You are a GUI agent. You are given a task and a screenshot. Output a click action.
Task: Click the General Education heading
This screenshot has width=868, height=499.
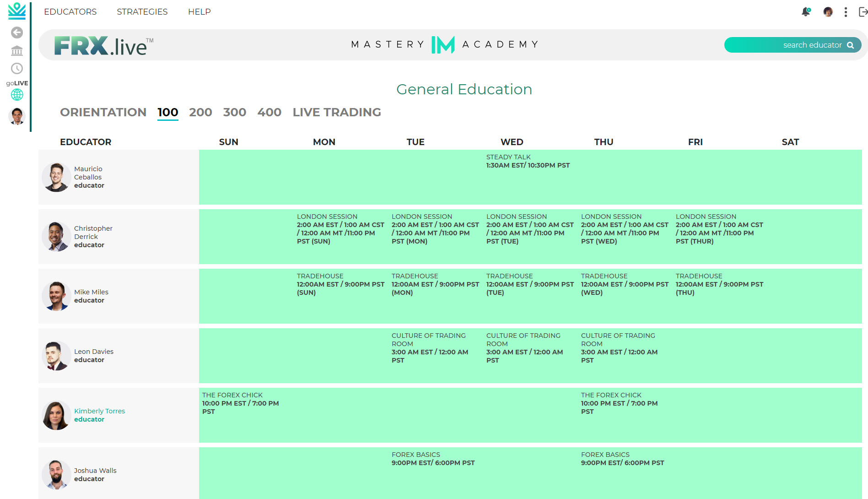click(x=464, y=89)
